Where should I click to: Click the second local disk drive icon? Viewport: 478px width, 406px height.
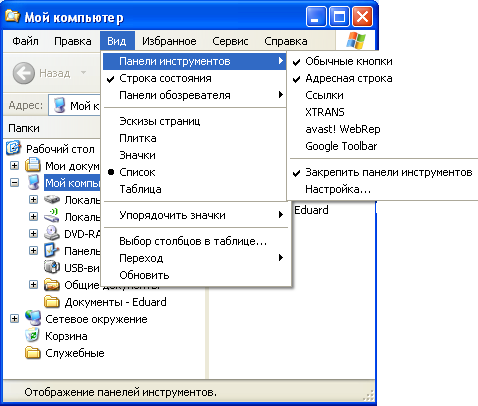tap(52, 216)
